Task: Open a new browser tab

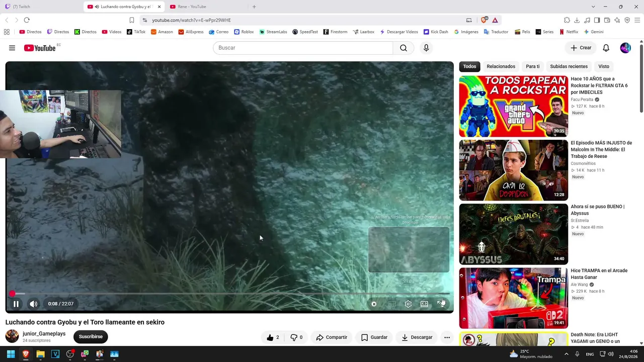Action: [x=254, y=7]
